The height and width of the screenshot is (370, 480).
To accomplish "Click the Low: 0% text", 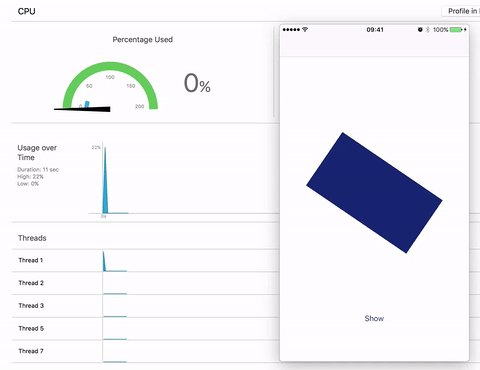I will coord(28,184).
